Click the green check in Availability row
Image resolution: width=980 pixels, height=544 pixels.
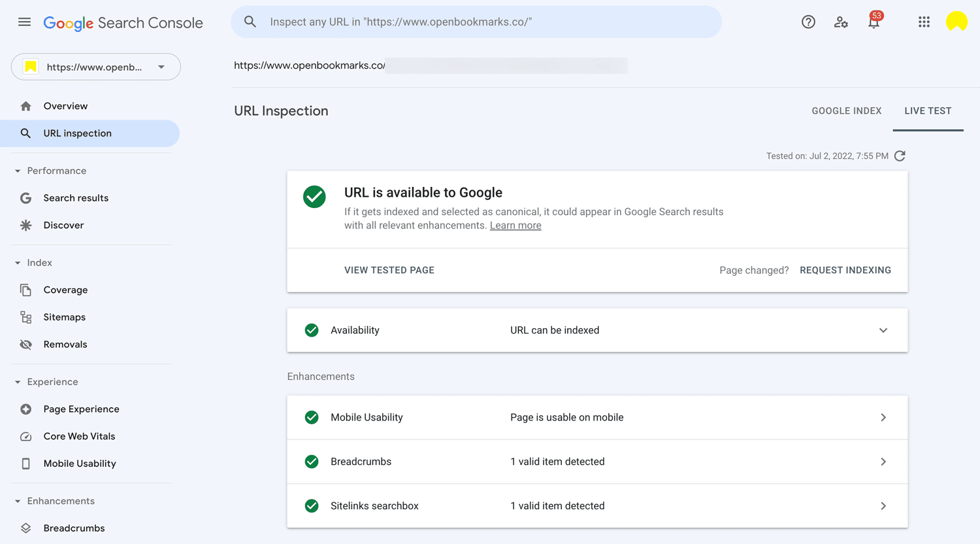tap(312, 330)
